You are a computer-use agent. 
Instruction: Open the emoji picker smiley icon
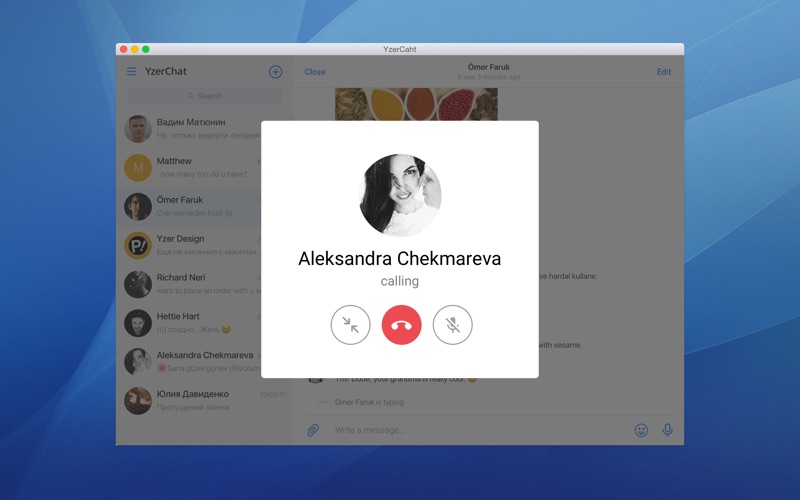tap(641, 430)
